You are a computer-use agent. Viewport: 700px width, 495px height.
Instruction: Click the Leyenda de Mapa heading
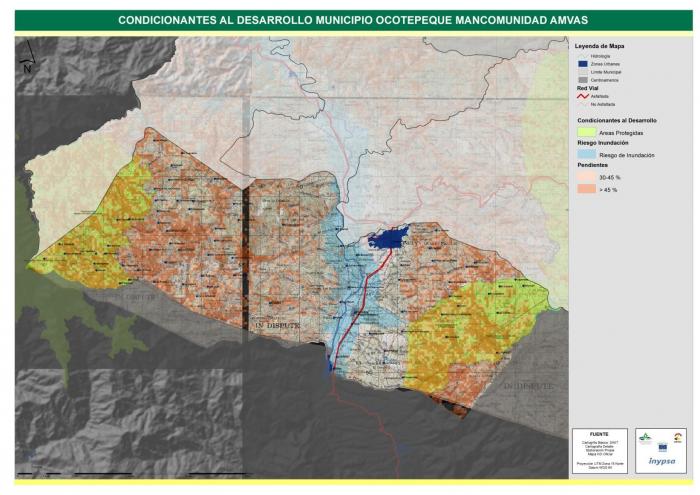tap(600, 46)
